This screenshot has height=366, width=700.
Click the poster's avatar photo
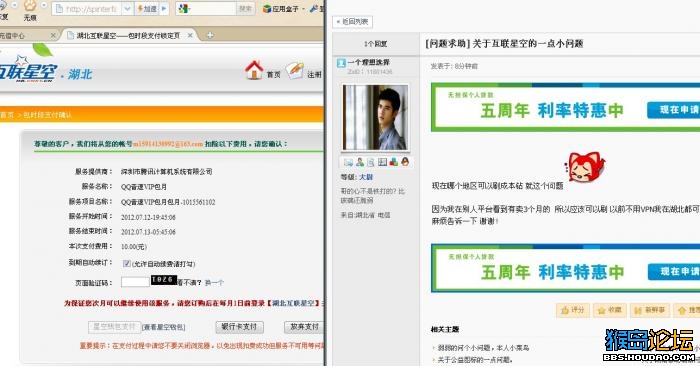(x=375, y=118)
